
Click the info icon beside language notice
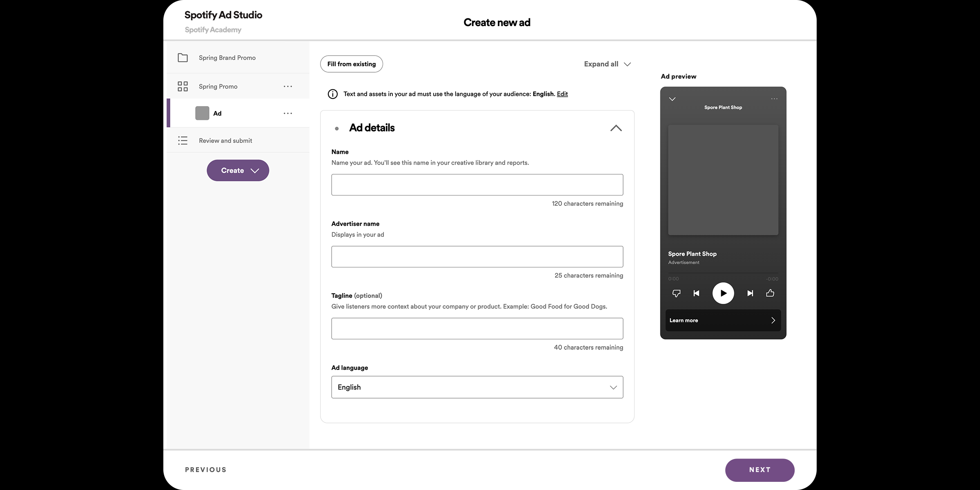tap(333, 94)
